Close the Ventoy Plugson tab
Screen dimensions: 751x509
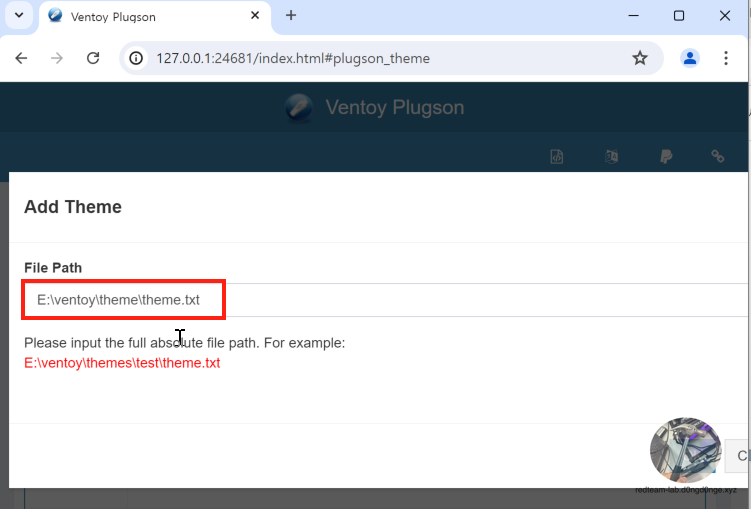(255, 16)
